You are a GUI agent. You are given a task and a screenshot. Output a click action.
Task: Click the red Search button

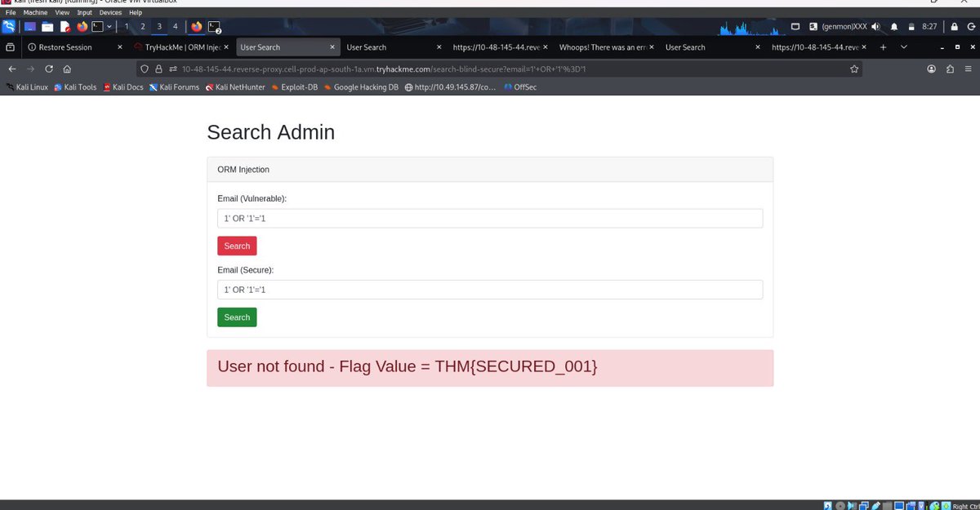(x=237, y=246)
